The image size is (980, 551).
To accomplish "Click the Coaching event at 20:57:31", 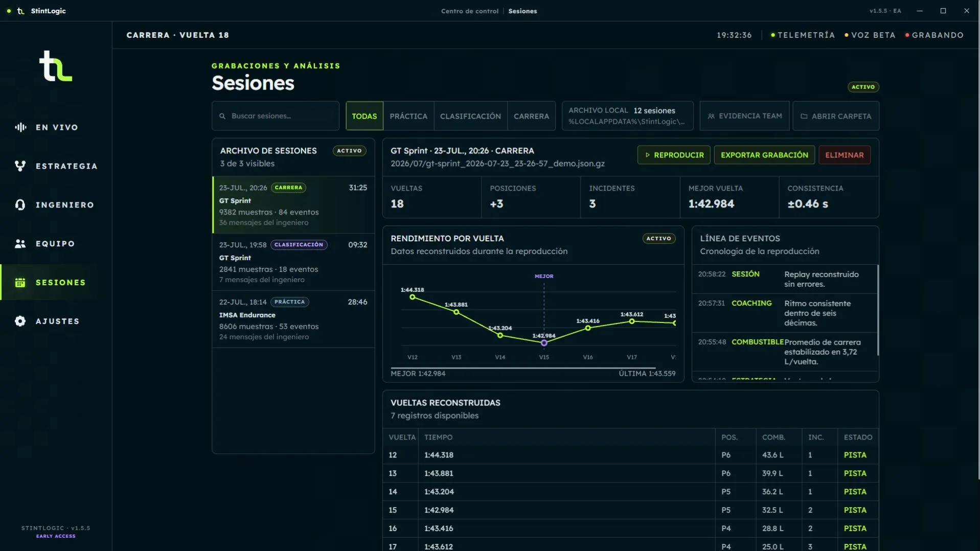I will point(785,313).
